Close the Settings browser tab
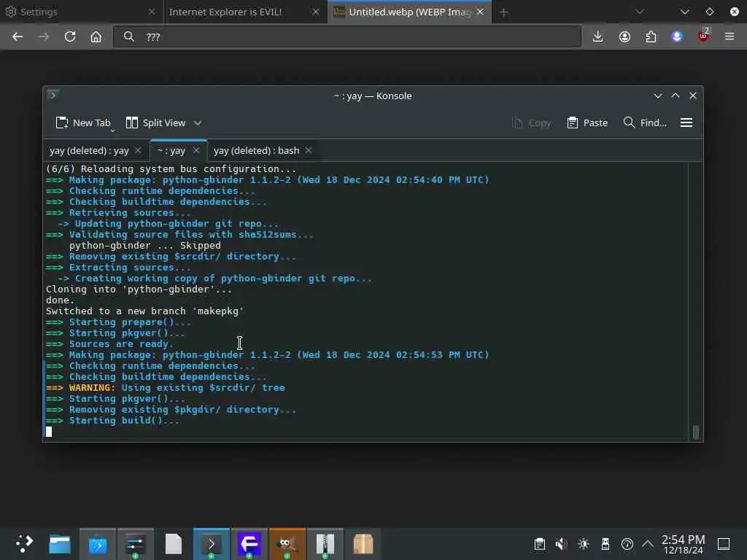Image resolution: width=747 pixels, height=560 pixels. pyautogui.click(x=152, y=12)
